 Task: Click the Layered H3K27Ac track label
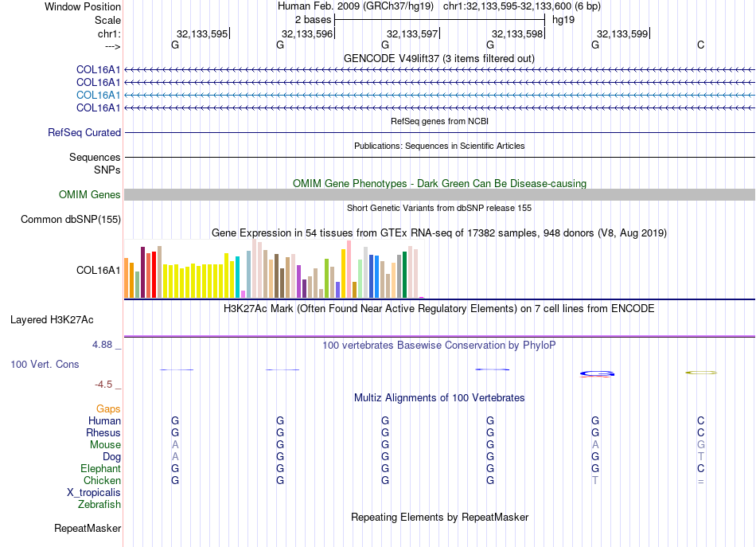click(52, 320)
